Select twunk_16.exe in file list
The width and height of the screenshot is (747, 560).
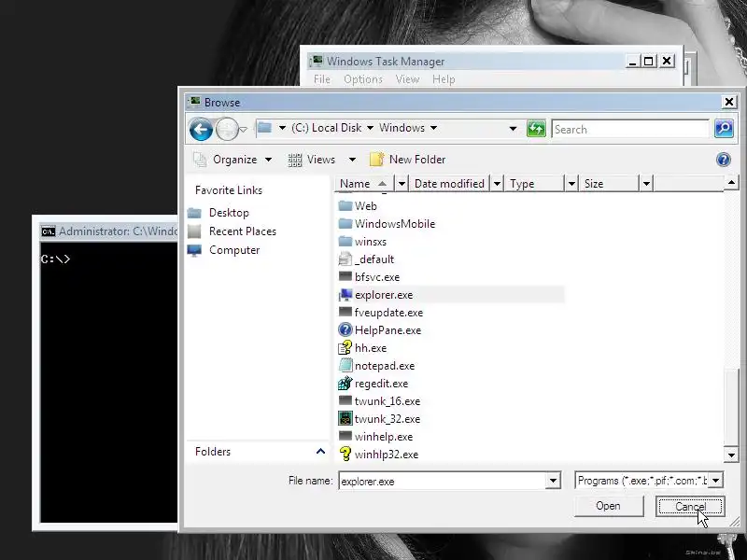tap(388, 401)
